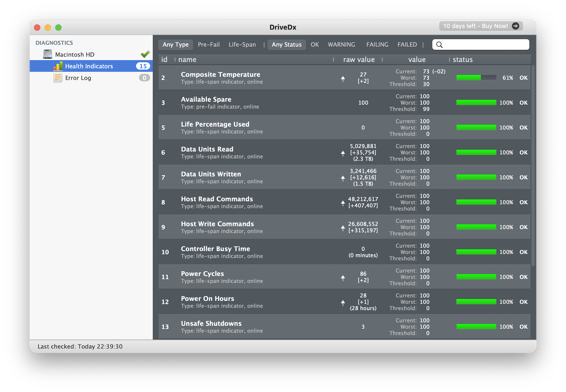Filter by Pre-Fail type
Screen dimensions: 566x392
[209, 45]
